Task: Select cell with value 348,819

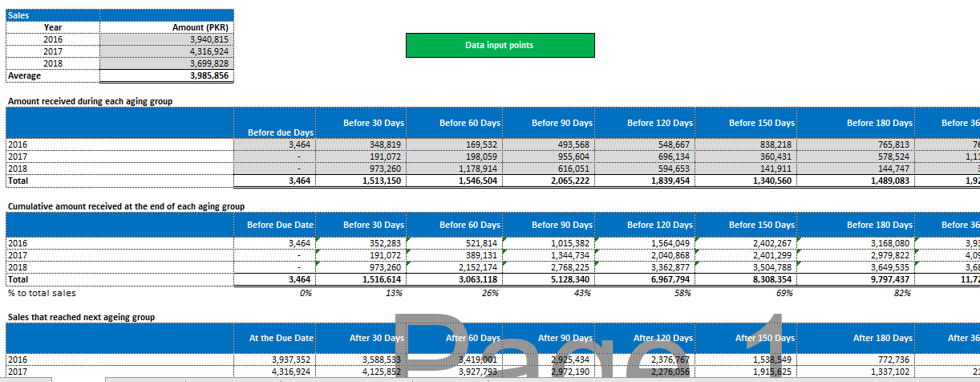Action: (360, 144)
